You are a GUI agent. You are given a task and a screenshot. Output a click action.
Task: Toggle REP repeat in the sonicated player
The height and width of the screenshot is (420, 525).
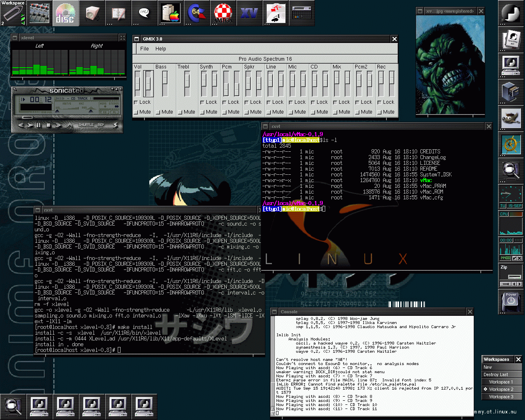tap(100, 125)
